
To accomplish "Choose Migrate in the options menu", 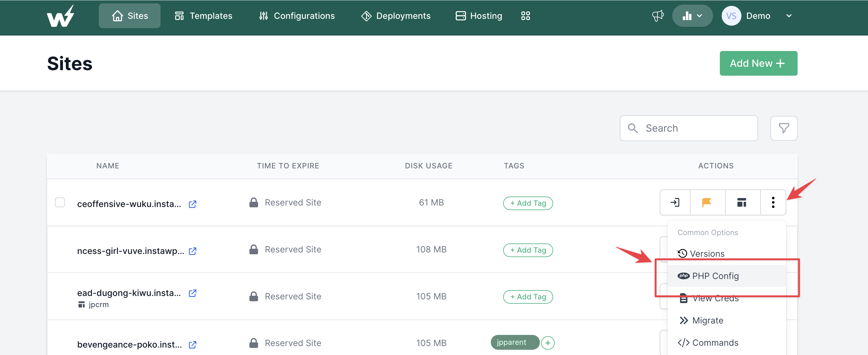I will 707,320.
